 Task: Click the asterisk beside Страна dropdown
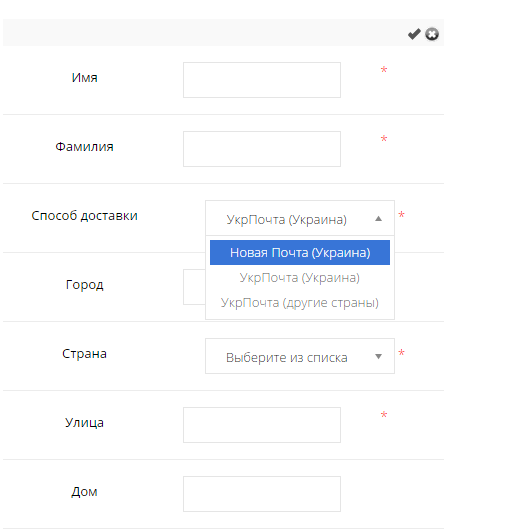(401, 353)
